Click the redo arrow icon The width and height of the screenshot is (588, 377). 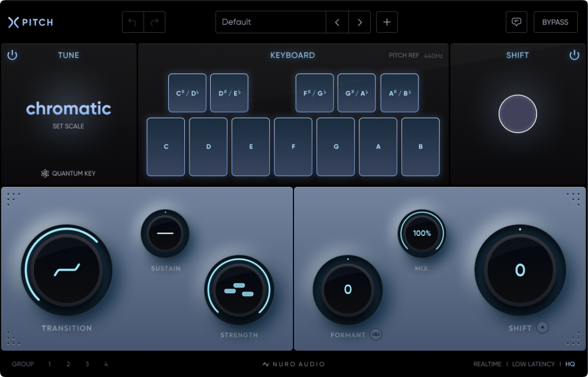154,22
